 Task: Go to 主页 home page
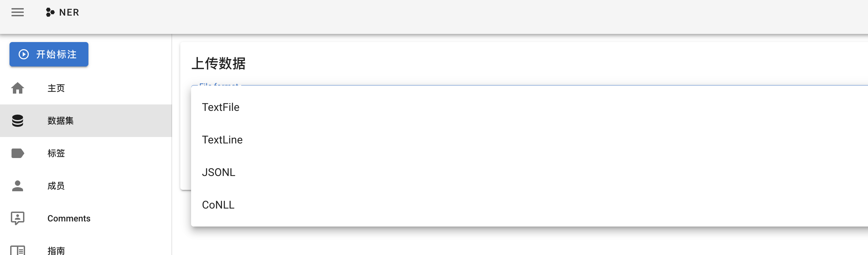click(56, 88)
